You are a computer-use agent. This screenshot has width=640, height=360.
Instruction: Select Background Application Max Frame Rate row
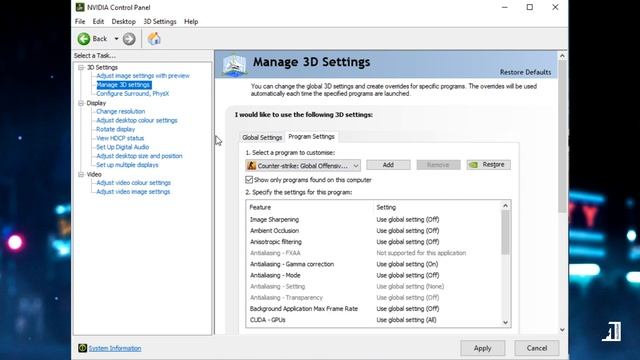tap(373, 309)
